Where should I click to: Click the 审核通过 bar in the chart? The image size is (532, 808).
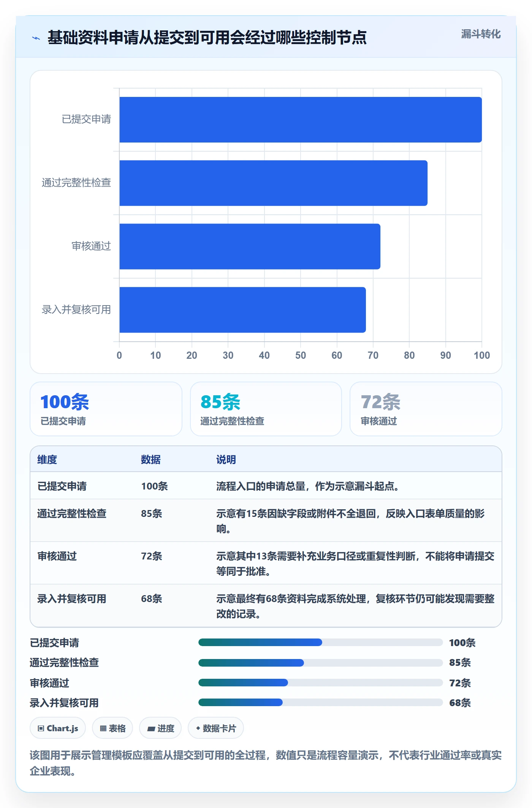[250, 246]
